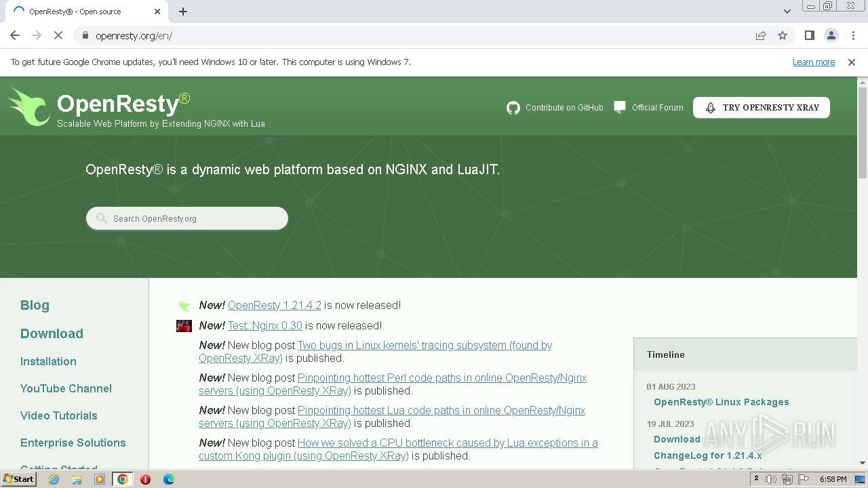Image resolution: width=868 pixels, height=488 pixels.
Task: Click the browser forward arrow
Action: pos(37,35)
